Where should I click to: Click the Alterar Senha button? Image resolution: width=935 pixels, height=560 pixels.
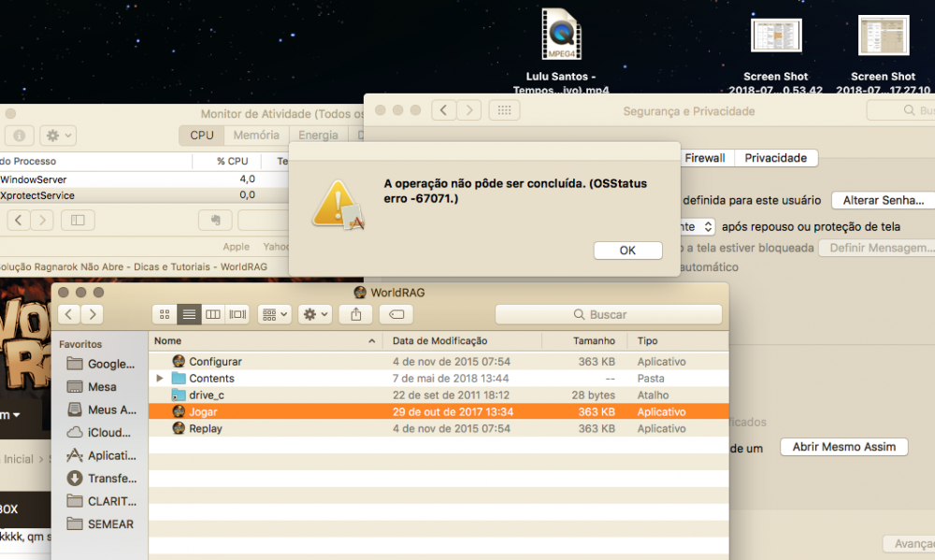tap(884, 200)
